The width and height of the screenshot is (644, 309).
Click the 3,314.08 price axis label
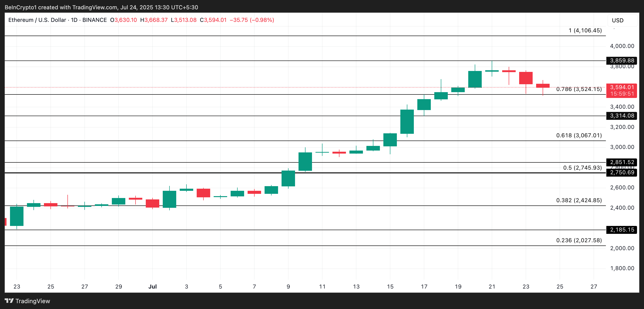point(621,116)
